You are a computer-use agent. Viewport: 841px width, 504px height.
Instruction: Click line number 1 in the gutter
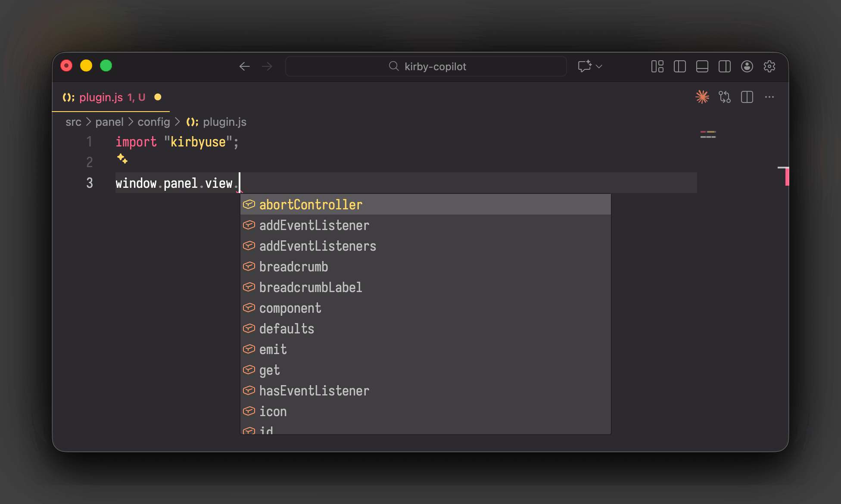click(x=89, y=142)
